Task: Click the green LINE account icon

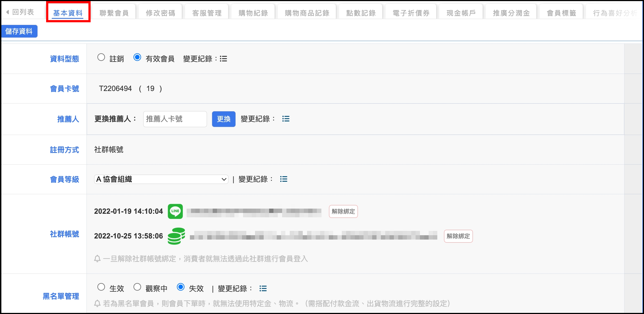Action: (175, 211)
